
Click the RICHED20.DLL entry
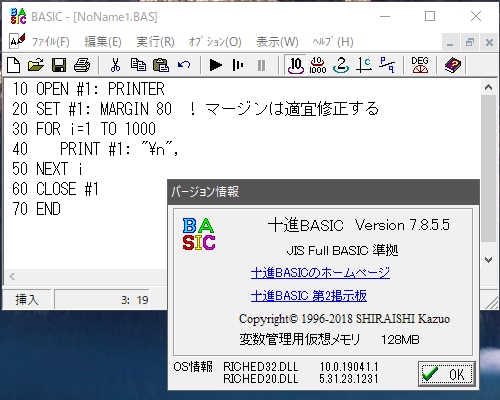pyautogui.click(x=261, y=379)
